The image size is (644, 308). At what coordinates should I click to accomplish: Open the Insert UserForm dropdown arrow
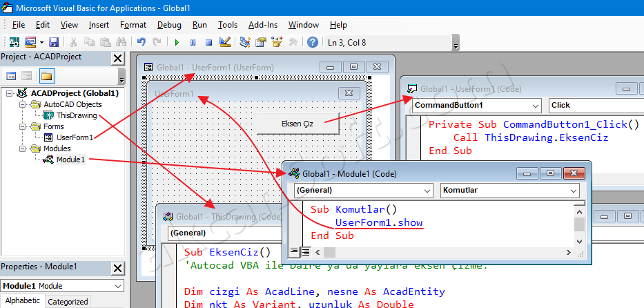click(42, 42)
